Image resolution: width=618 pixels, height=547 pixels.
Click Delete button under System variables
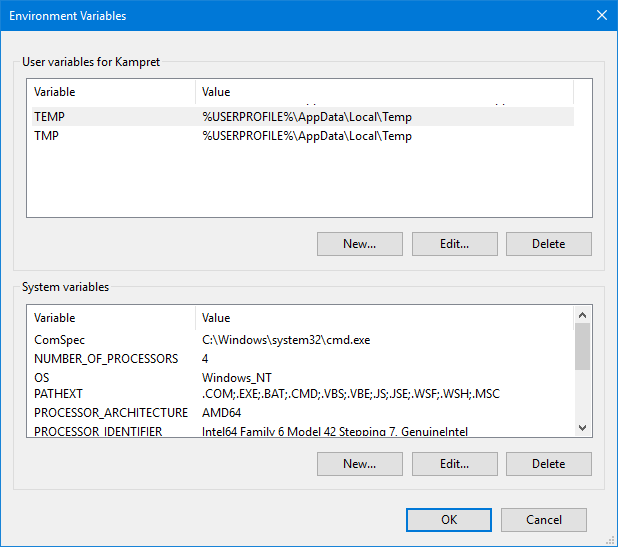click(549, 464)
